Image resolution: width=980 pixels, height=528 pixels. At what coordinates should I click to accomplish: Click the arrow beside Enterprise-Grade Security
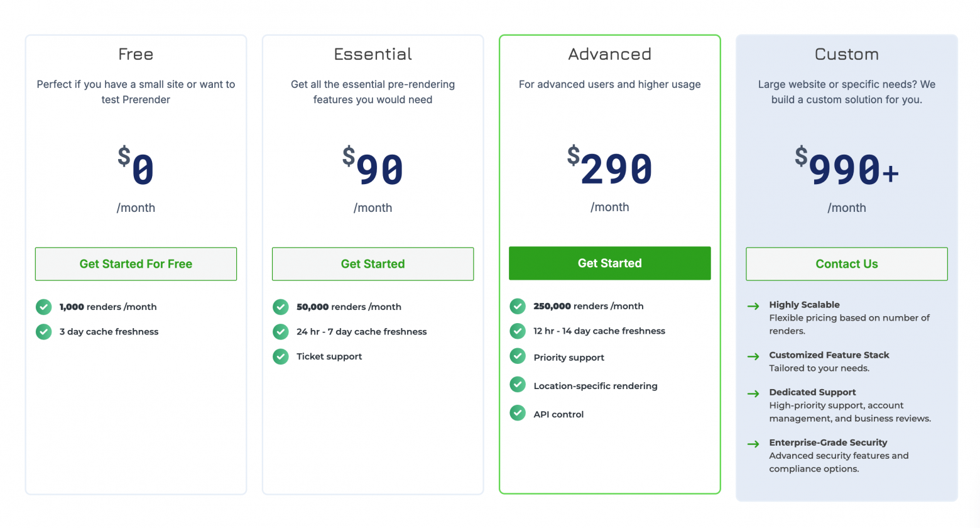[753, 444]
